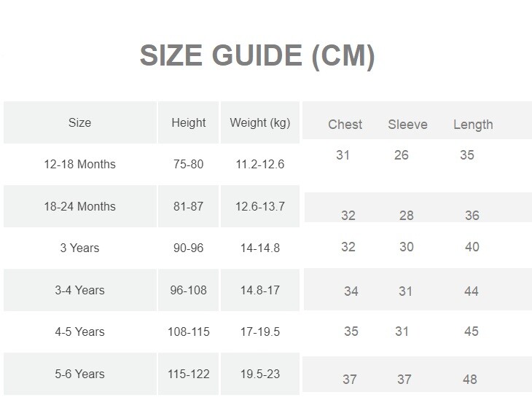Select the sleeve value 26

click(x=402, y=155)
